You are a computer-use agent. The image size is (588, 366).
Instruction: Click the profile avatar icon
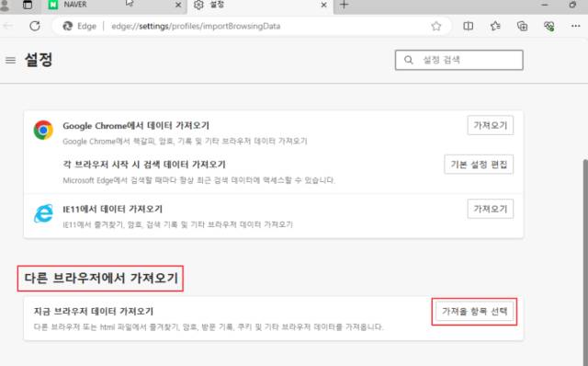(x=5, y=5)
